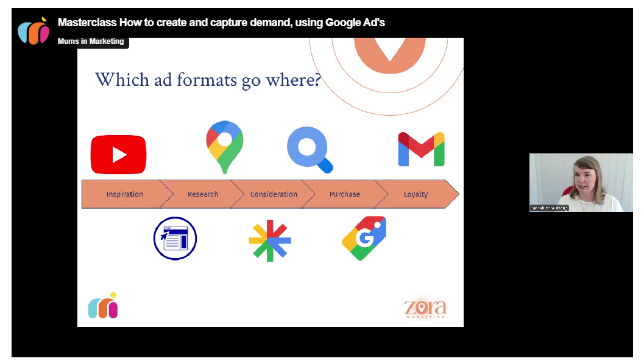Click the Google Maps pin icon
This screenshot has width=644, height=364.
click(x=224, y=147)
